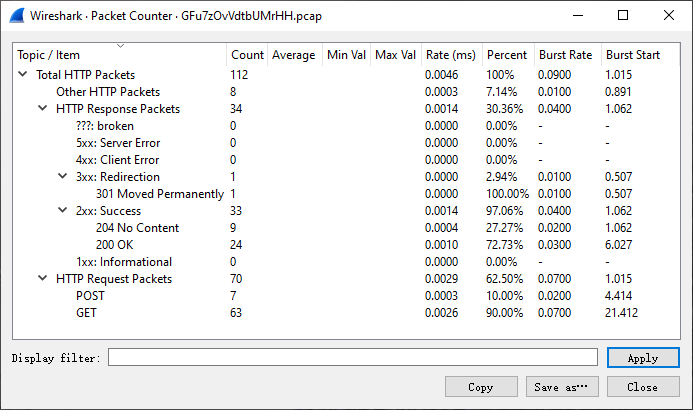Image resolution: width=693 pixels, height=410 pixels.
Task: Select the 2xx: Success label
Action: (108, 211)
